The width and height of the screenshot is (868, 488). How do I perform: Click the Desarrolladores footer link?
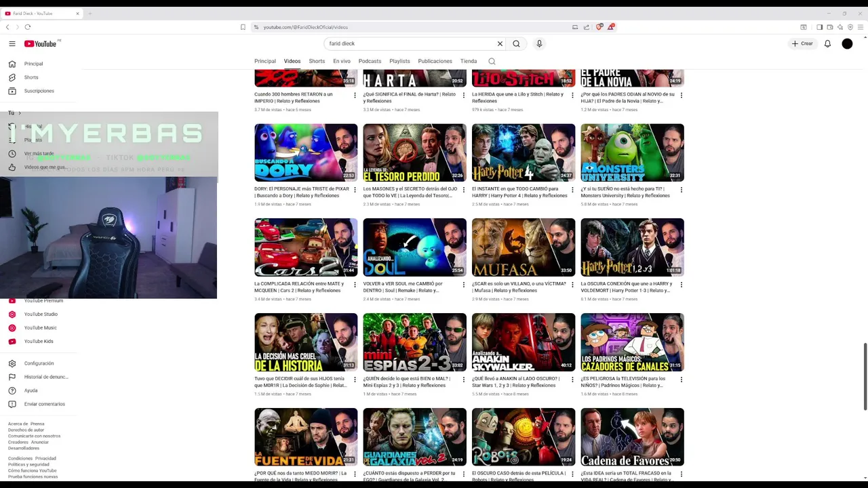24,448
